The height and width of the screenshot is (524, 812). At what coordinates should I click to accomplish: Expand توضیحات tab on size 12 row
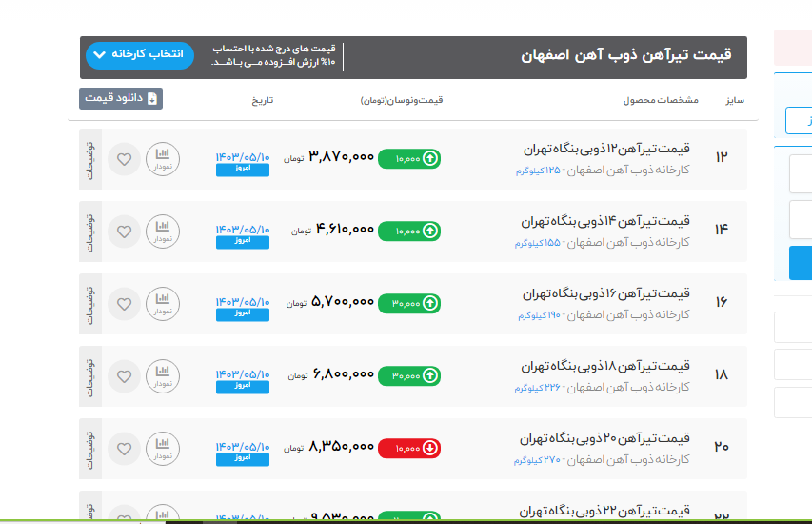click(x=90, y=158)
